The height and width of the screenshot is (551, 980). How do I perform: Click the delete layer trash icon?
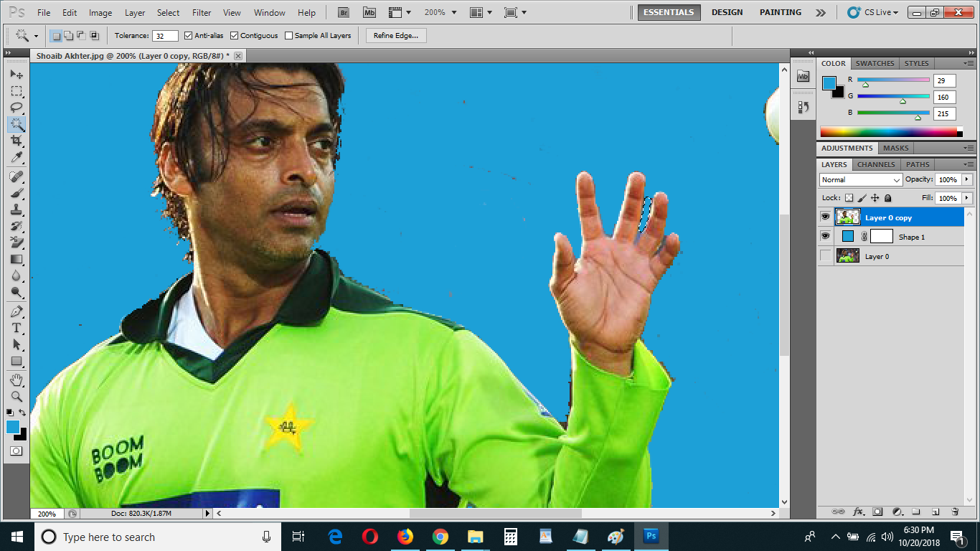pyautogui.click(x=955, y=512)
